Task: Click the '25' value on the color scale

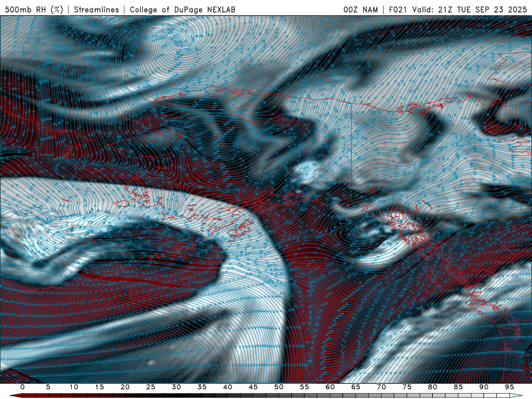Action: point(151,387)
